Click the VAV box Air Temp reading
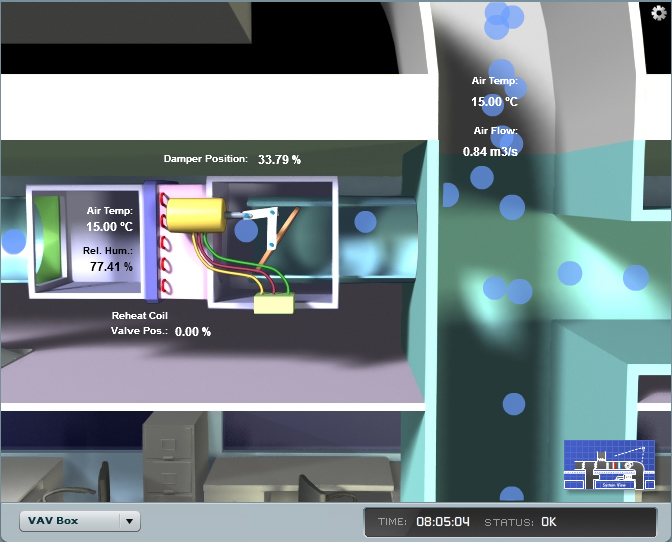This screenshot has width=672, height=542. (110, 227)
